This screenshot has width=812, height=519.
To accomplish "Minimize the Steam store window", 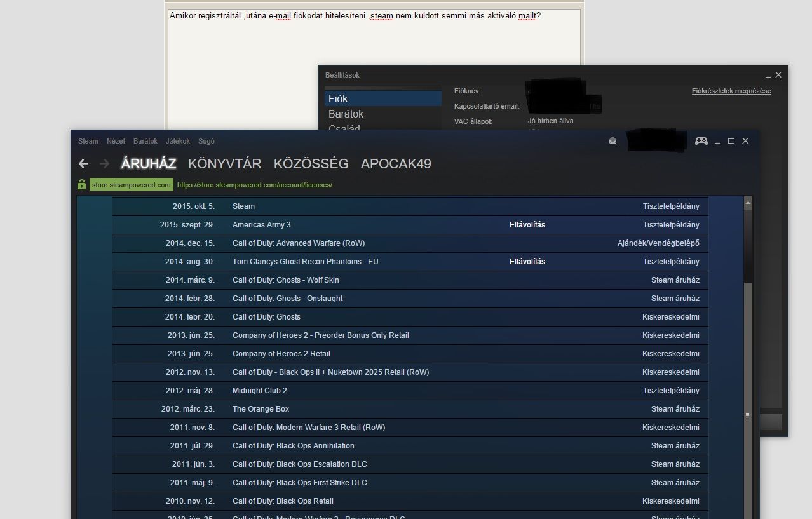I will click(x=717, y=141).
